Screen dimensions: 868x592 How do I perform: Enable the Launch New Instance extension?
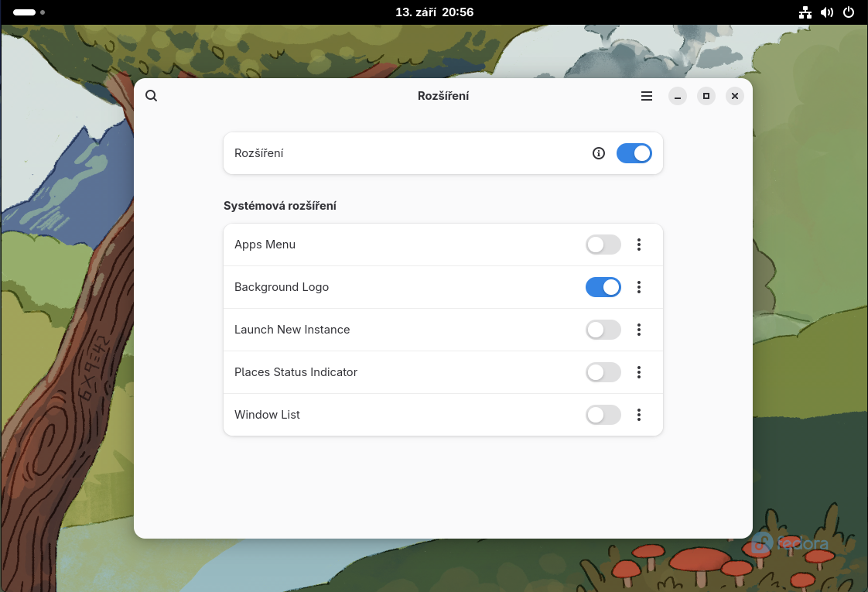(x=603, y=330)
